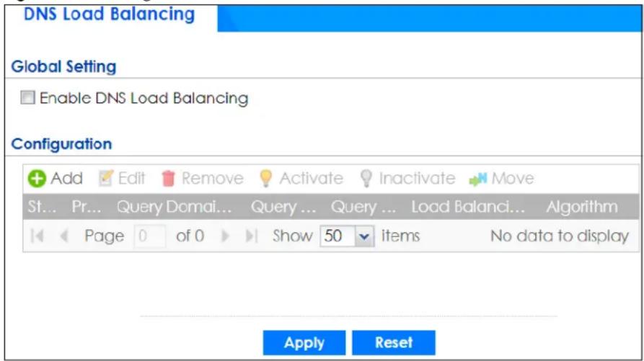The height and width of the screenshot is (361, 644).
Task: Go to previous page arrow
Action: click(64, 236)
